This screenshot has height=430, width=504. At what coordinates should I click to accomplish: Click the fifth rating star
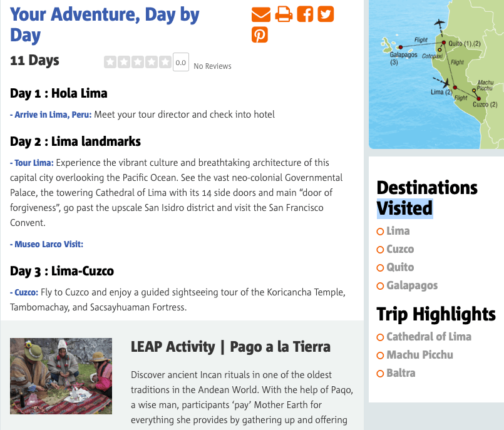(x=165, y=62)
